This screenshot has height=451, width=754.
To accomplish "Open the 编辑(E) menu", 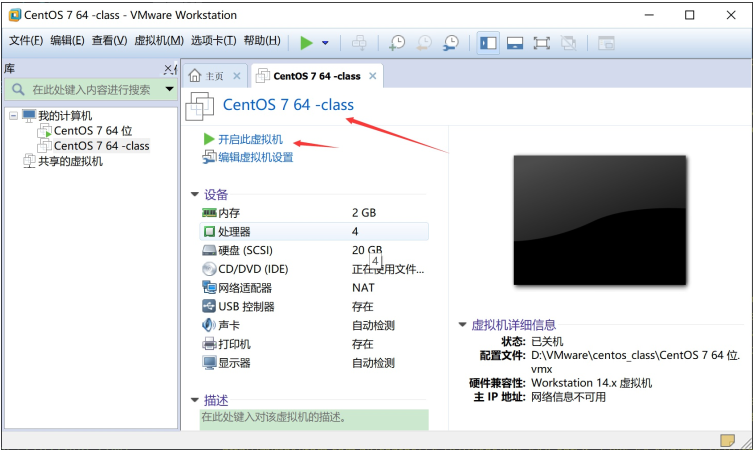I will [x=67, y=40].
